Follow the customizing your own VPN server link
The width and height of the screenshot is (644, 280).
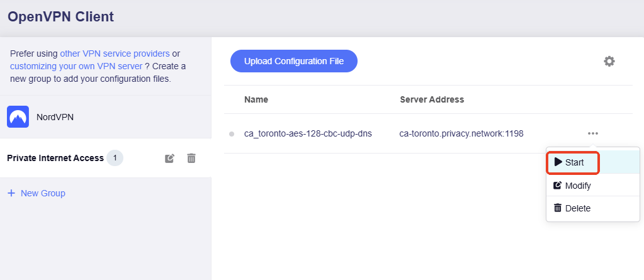[76, 66]
